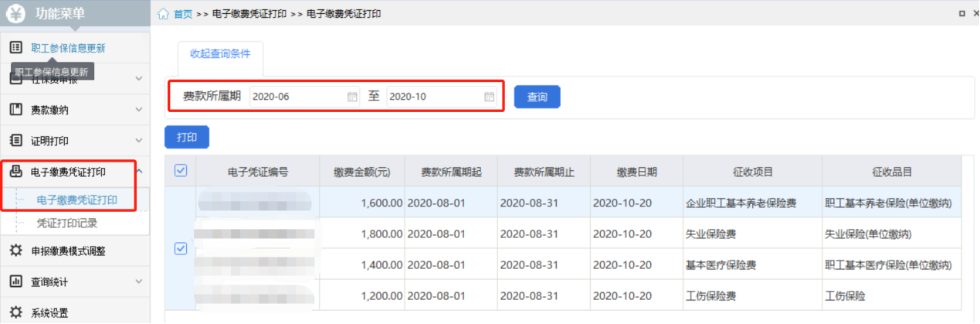Click the 电子缴费凭证打印 printer icon
Viewport: 980px width, 324px height.
pos(15,172)
